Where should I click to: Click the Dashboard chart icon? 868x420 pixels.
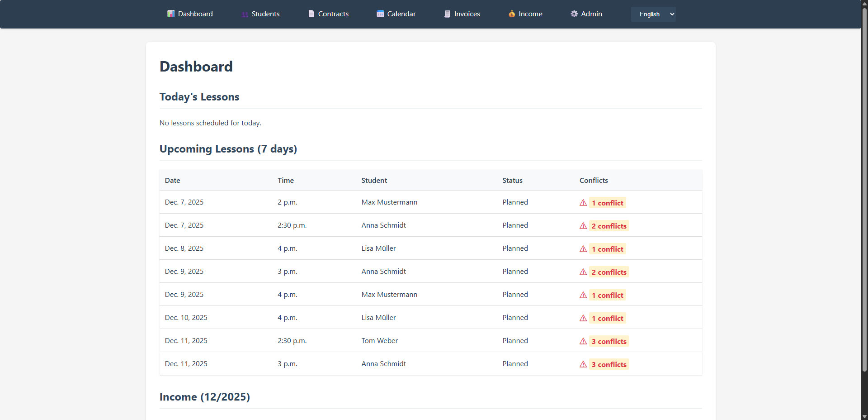[170, 14]
